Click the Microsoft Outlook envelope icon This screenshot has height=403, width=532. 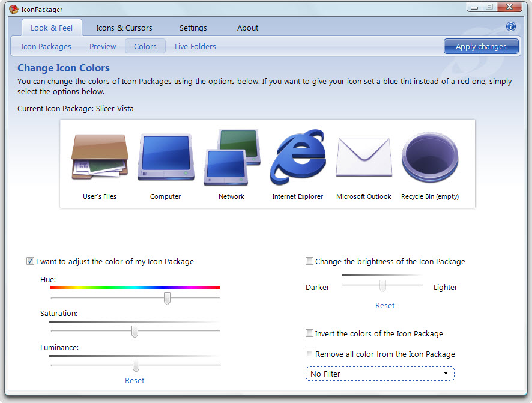pyautogui.click(x=364, y=157)
